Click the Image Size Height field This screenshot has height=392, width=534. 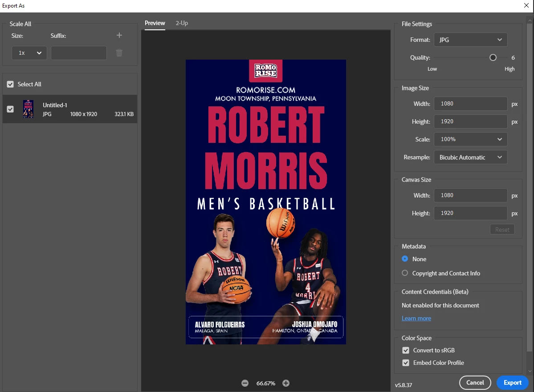coord(471,121)
